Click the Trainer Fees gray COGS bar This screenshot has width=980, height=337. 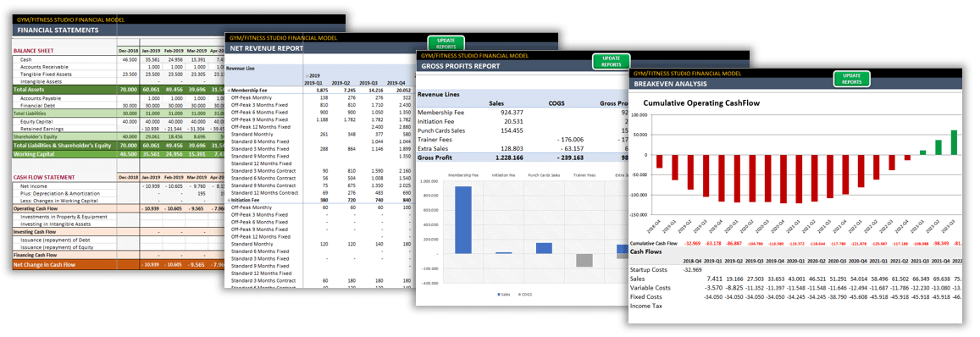584,260
